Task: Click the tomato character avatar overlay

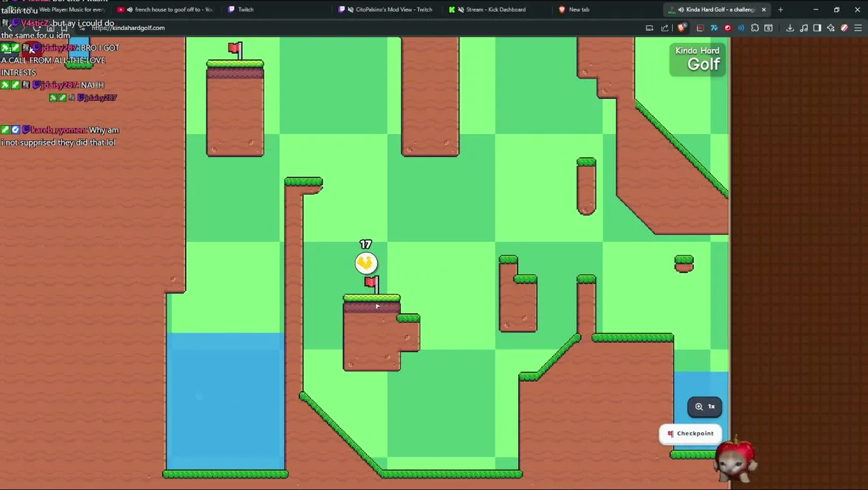Action: [735, 461]
